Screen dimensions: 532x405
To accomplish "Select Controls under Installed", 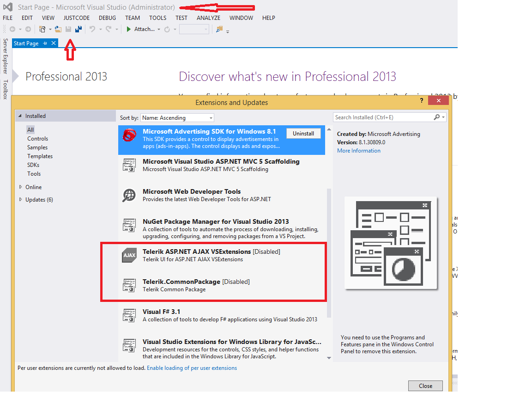I will coord(38,139).
